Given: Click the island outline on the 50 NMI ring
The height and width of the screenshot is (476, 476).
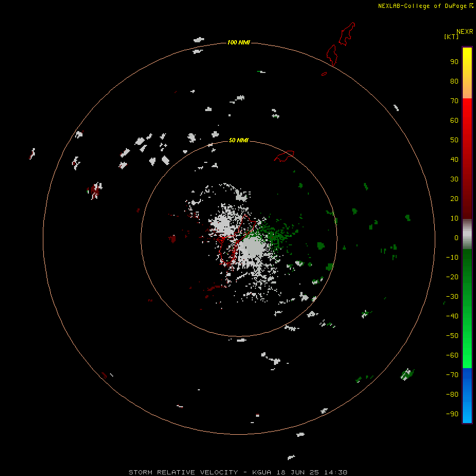Looking at the screenshot, I should coord(284,156).
